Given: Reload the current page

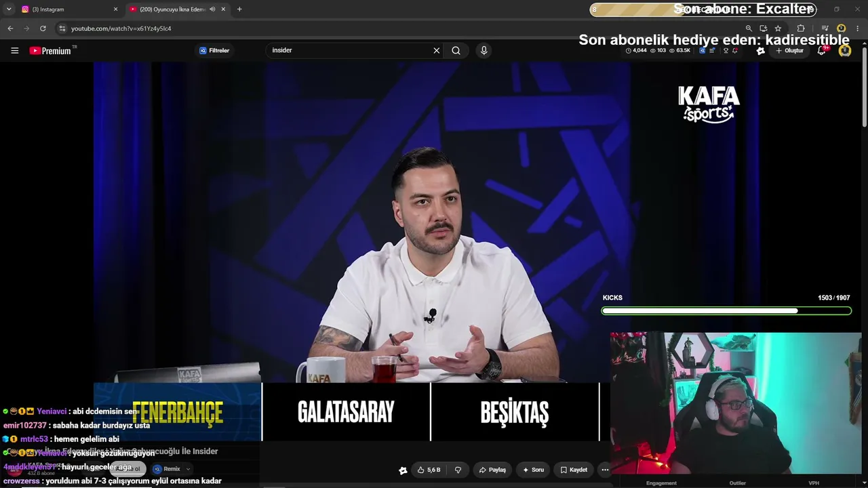Looking at the screenshot, I should [43, 28].
